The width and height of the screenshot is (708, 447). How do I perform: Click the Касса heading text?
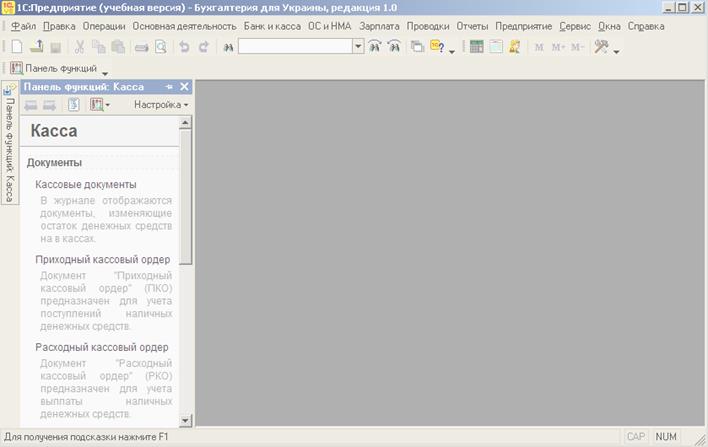54,130
